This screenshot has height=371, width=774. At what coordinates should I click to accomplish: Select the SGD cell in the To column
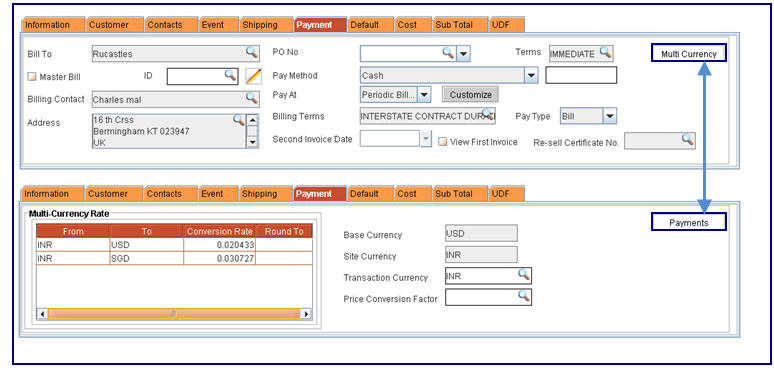point(147,258)
